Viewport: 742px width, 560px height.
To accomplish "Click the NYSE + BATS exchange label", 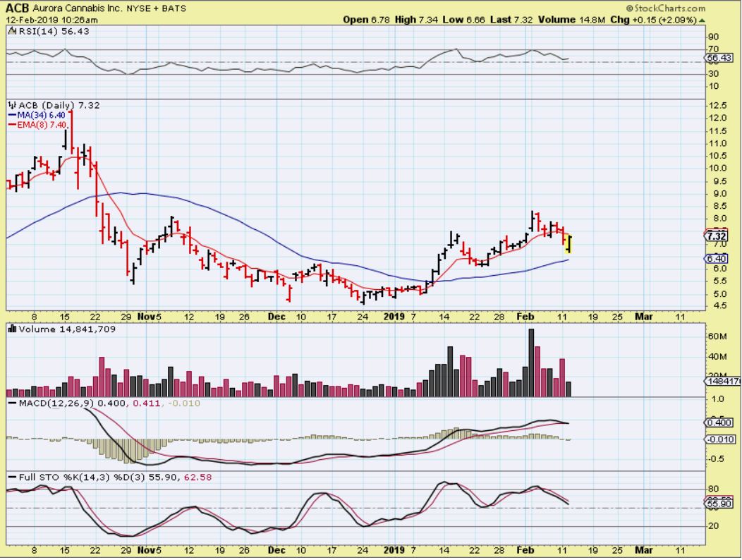I will (x=157, y=8).
